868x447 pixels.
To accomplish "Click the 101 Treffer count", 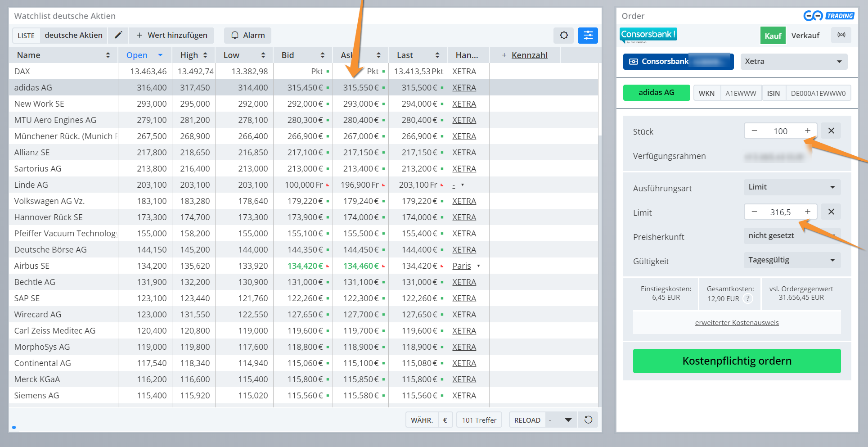I will [x=479, y=420].
